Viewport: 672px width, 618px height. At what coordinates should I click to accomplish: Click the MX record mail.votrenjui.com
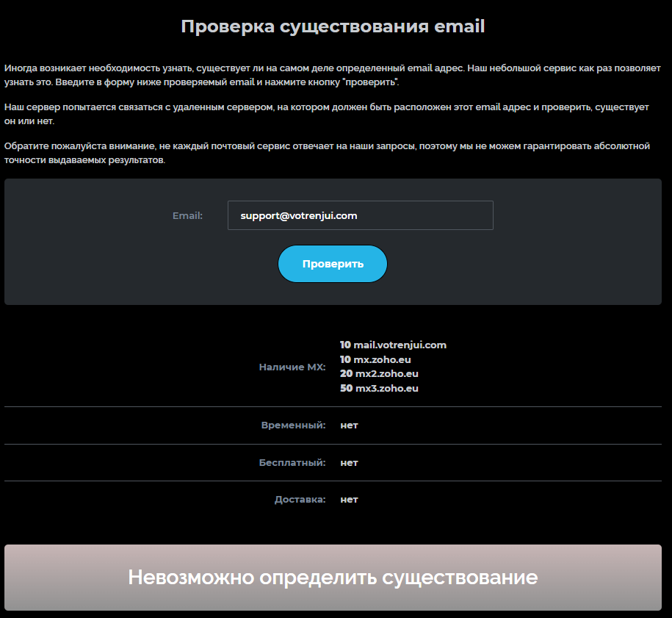click(393, 345)
